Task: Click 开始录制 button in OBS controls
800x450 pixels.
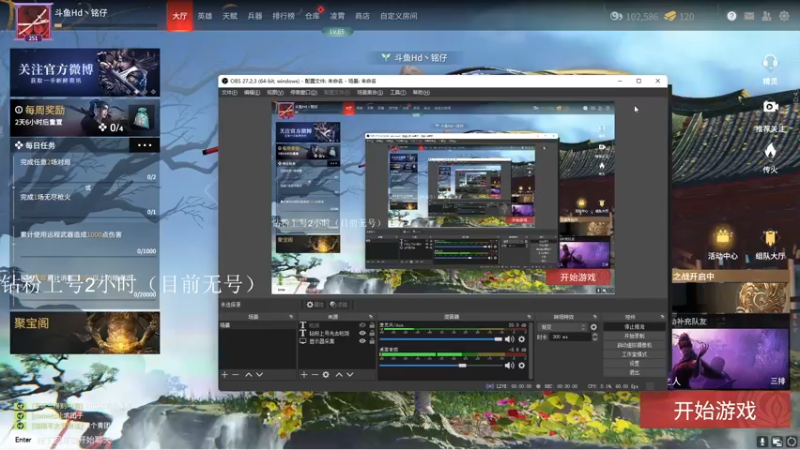Action: [634, 336]
